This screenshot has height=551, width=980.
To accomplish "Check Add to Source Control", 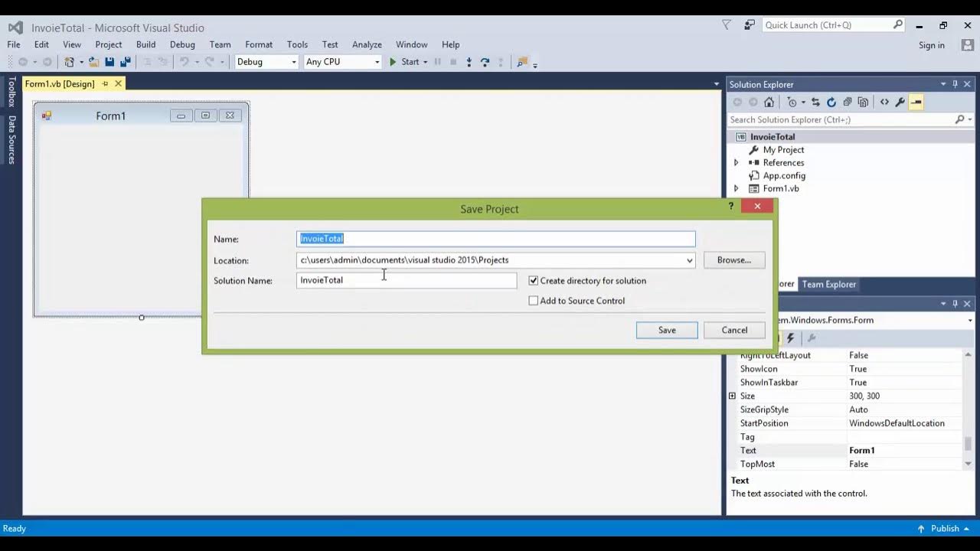I will click(534, 301).
